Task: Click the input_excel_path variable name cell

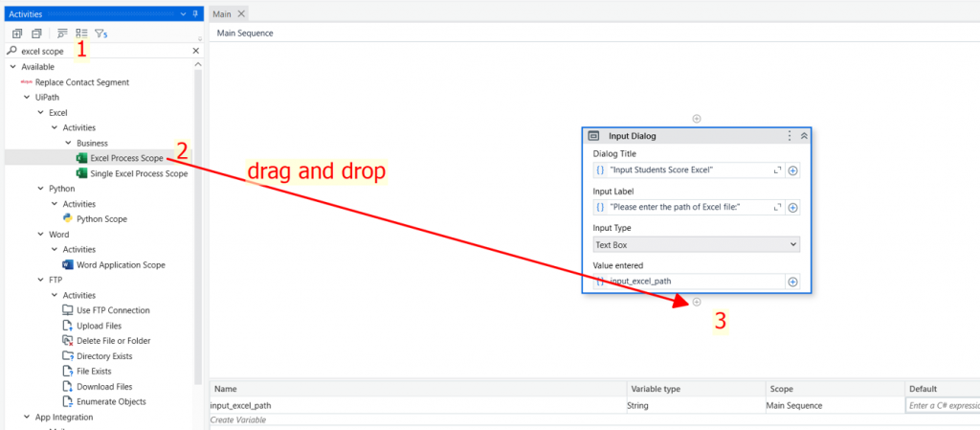Action: tap(418, 406)
